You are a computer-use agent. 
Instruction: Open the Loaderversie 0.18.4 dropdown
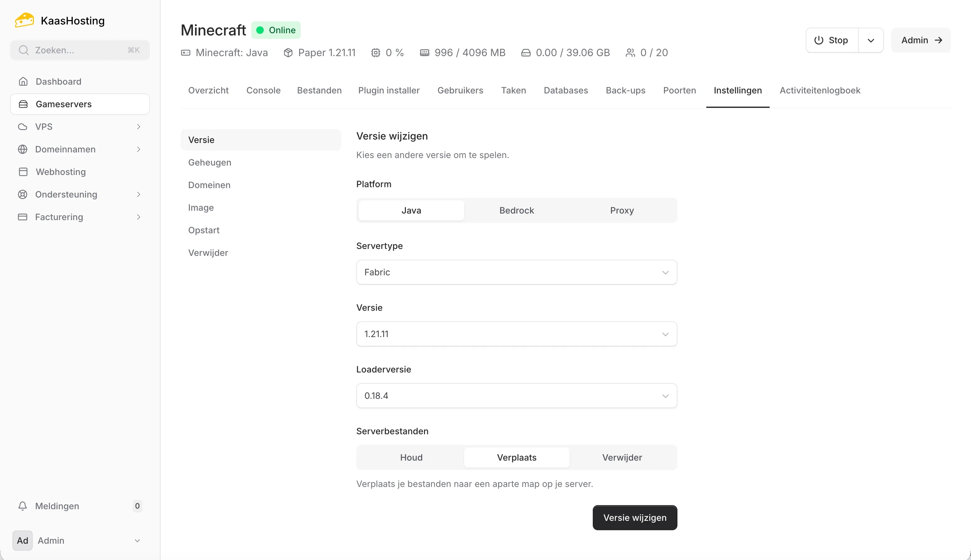tap(516, 396)
